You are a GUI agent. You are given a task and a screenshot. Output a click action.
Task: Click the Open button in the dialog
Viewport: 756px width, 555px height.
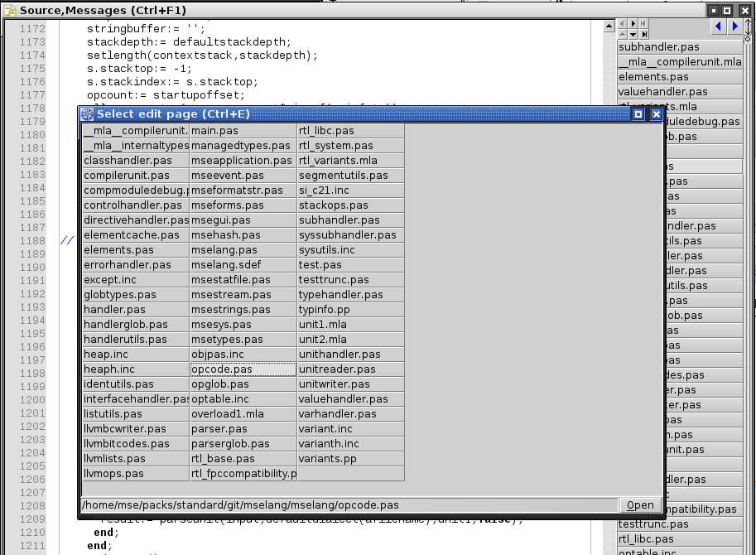[640, 505]
